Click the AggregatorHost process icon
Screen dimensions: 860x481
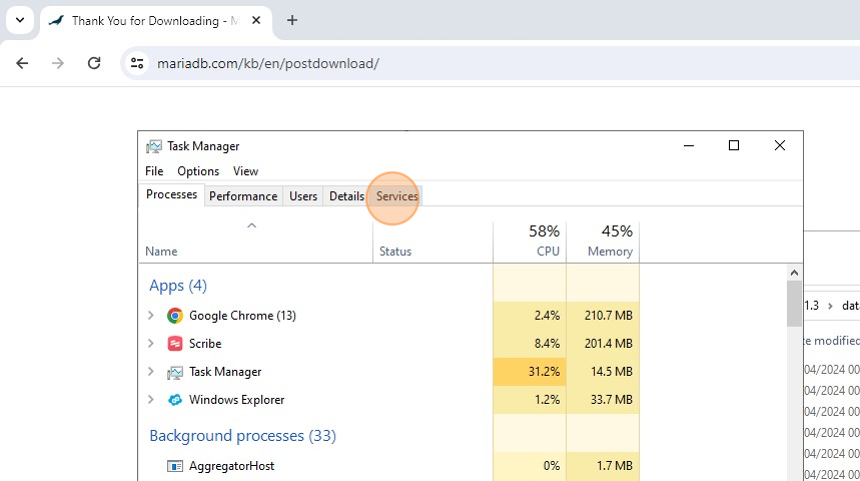pos(175,466)
